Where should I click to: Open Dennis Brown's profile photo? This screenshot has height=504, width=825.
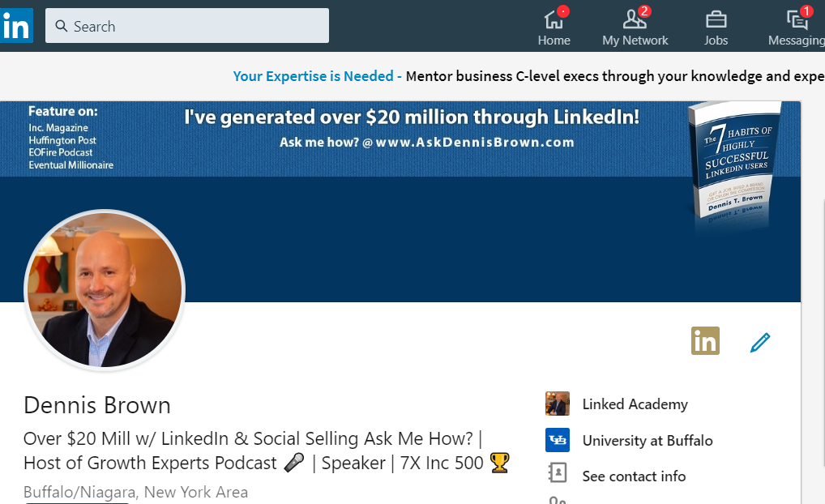pos(105,290)
